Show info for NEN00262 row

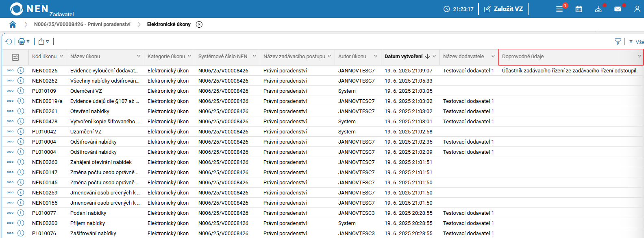coord(21,81)
